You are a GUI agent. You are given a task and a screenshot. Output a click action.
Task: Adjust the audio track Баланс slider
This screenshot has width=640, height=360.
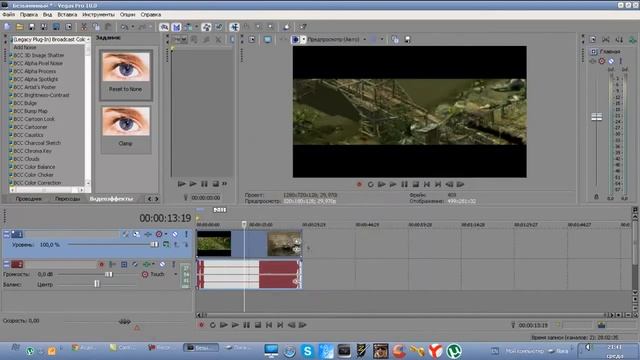pos(97,284)
